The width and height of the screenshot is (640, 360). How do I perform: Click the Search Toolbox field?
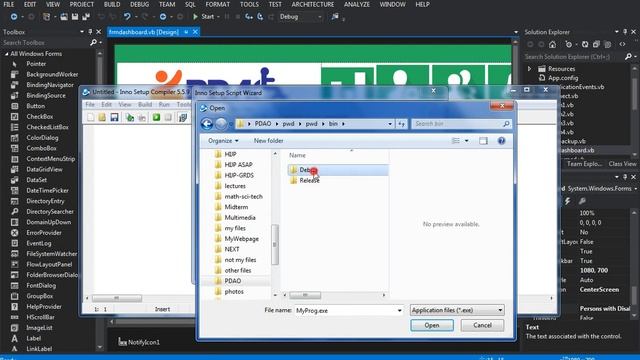click(45, 42)
